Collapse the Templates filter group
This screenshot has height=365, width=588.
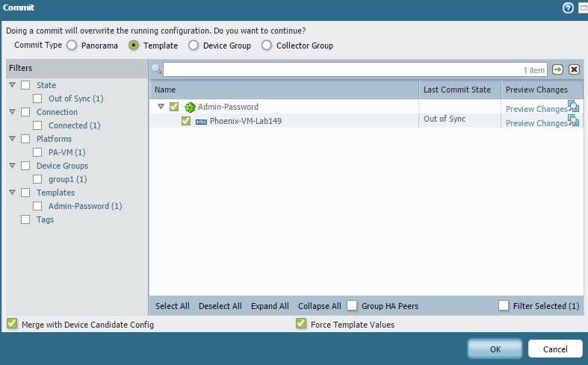tap(13, 193)
